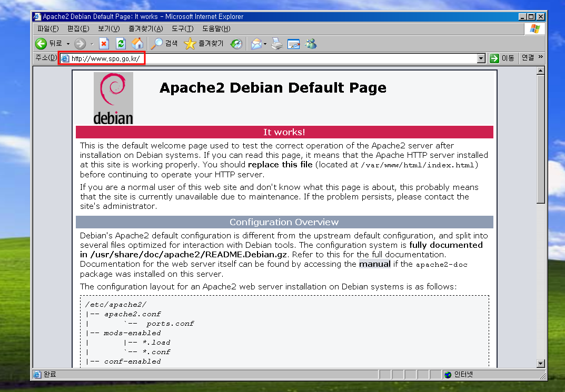Click 'Apache2 Debian Default Page' heading
The width and height of the screenshot is (565, 392).
click(x=273, y=88)
